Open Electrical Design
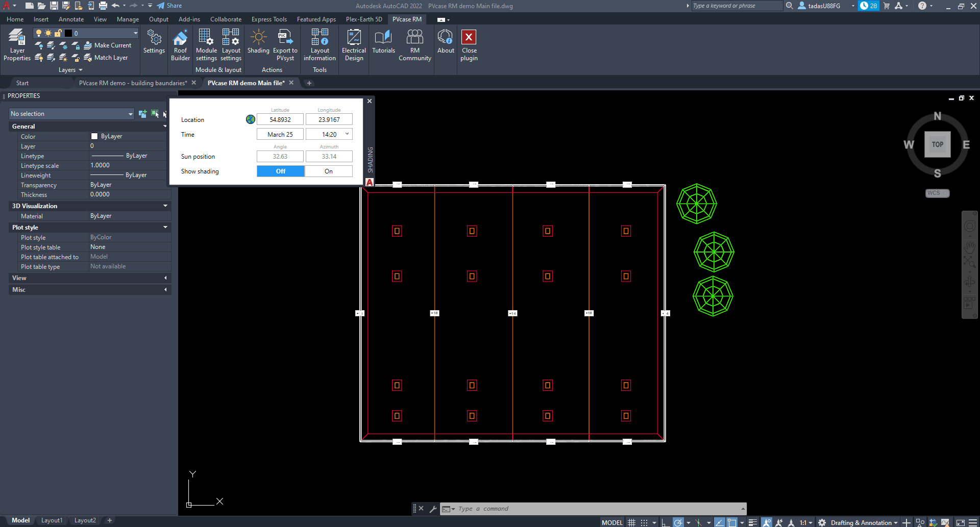 coord(354,45)
